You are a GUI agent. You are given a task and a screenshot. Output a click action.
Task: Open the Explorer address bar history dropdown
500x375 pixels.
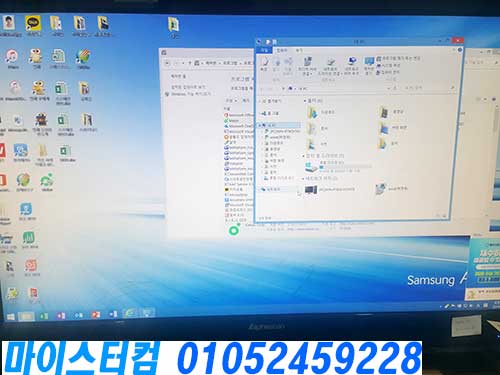pos(388,88)
